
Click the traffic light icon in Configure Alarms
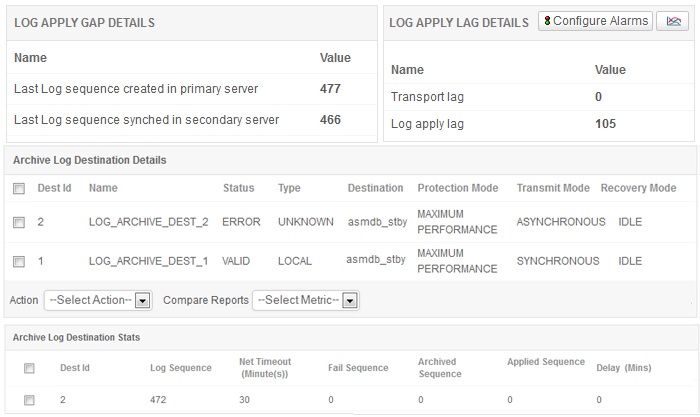point(547,21)
